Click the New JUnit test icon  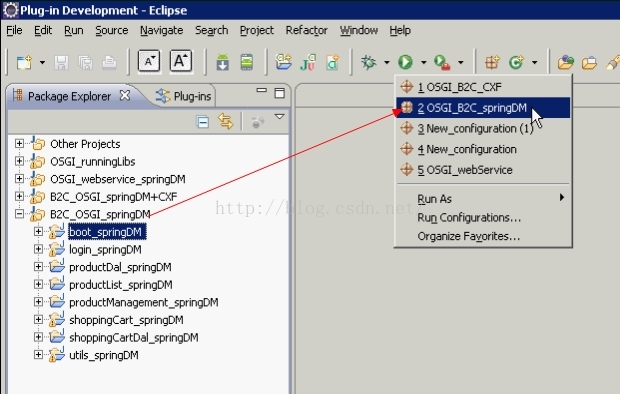pyautogui.click(x=308, y=63)
